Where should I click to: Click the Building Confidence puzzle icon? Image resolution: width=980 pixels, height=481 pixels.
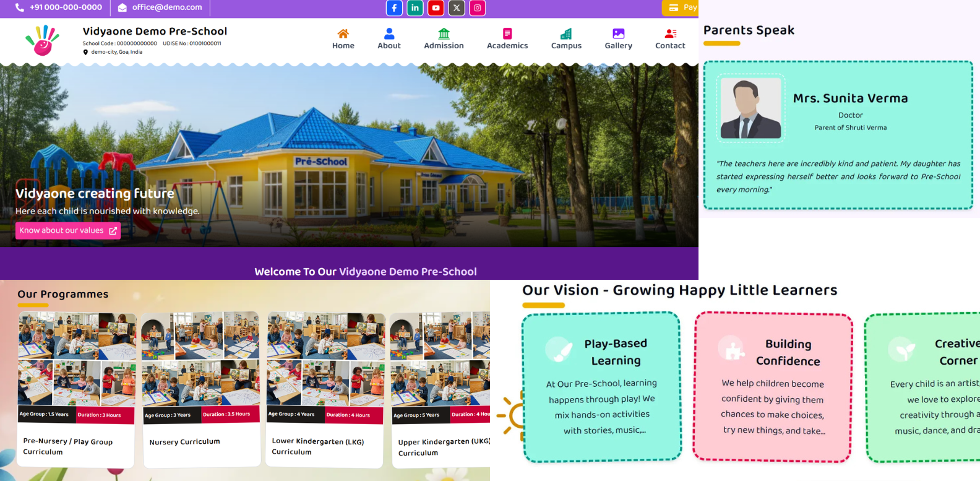(x=732, y=349)
